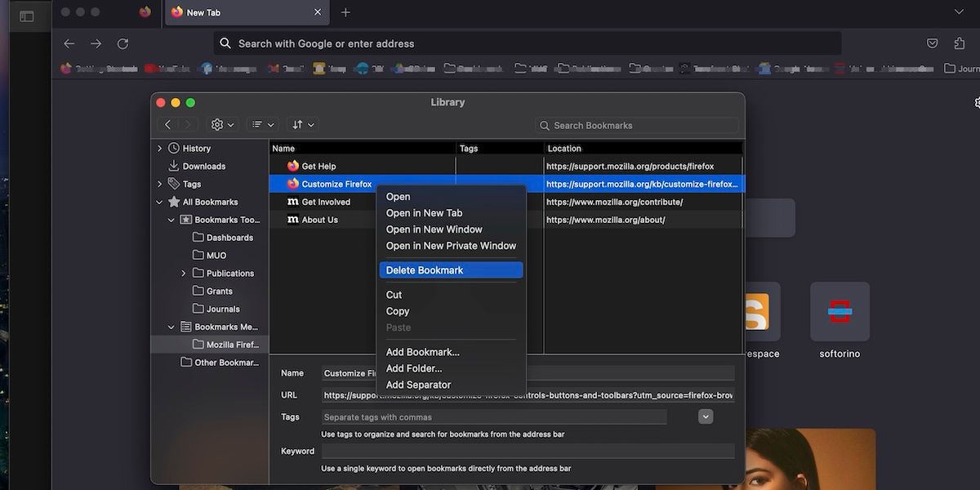Click the magnifier in Search Bookmarks field

click(544, 125)
